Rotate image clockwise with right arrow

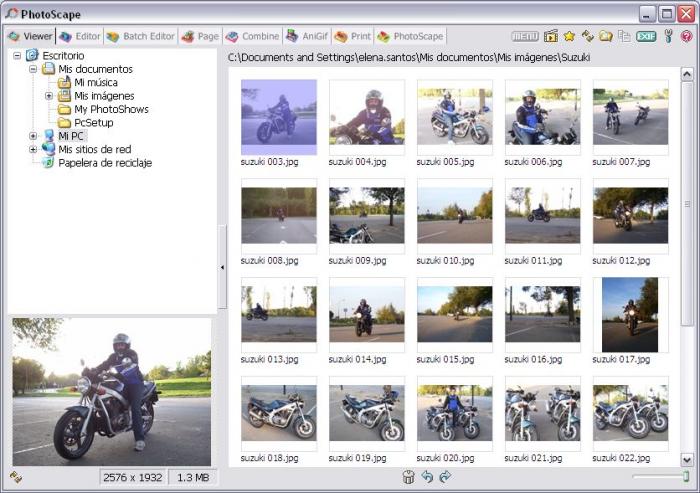[x=445, y=477]
